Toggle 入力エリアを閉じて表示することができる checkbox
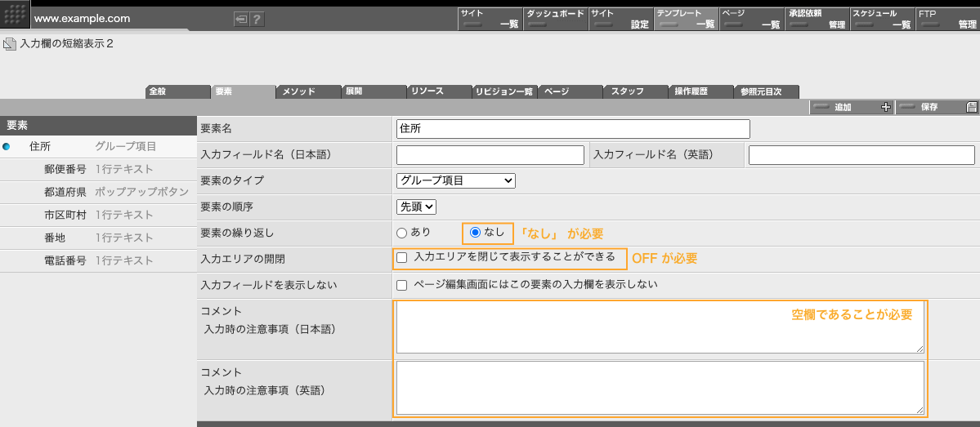Image resolution: width=980 pixels, height=427 pixels. coord(401,257)
